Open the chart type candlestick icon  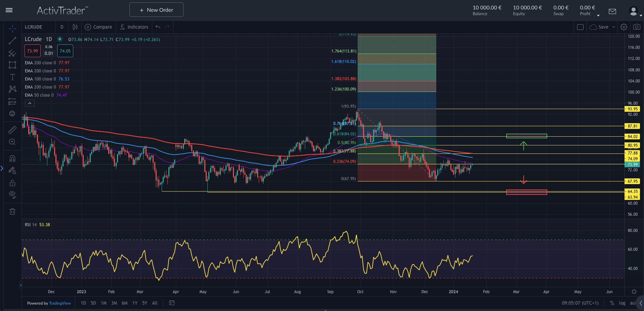[x=75, y=27]
